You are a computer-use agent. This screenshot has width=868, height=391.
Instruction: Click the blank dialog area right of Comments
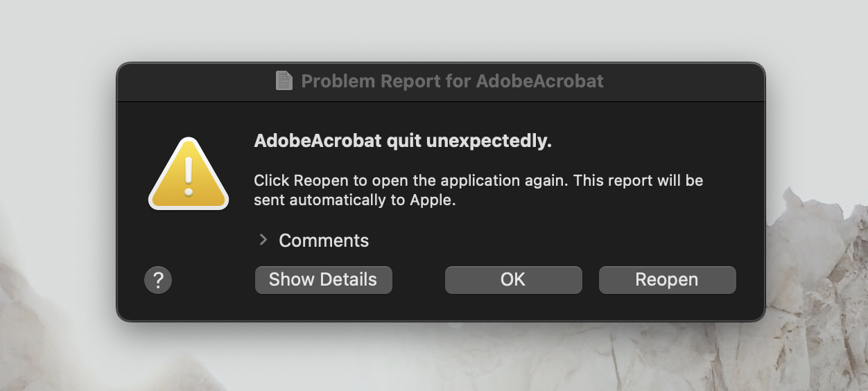[x=555, y=241]
